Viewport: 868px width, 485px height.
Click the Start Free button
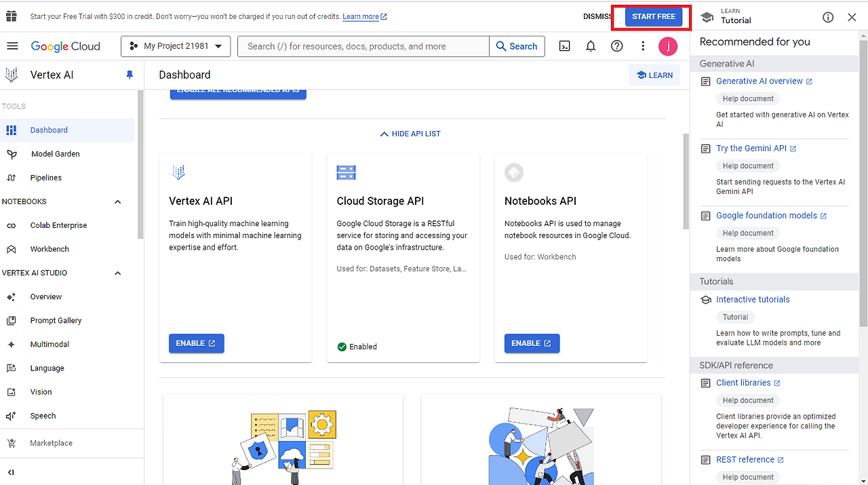point(654,16)
